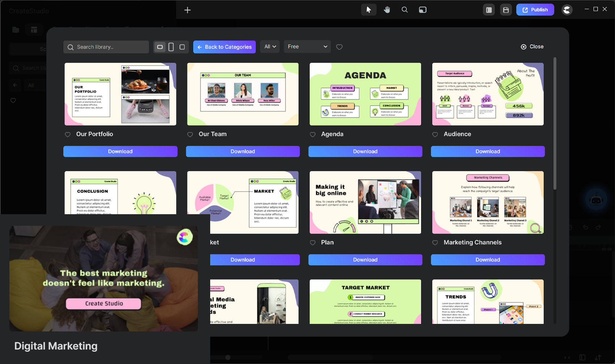Image resolution: width=615 pixels, height=364 pixels.
Task: Select portrait aspect ratio view
Action: [x=171, y=47]
